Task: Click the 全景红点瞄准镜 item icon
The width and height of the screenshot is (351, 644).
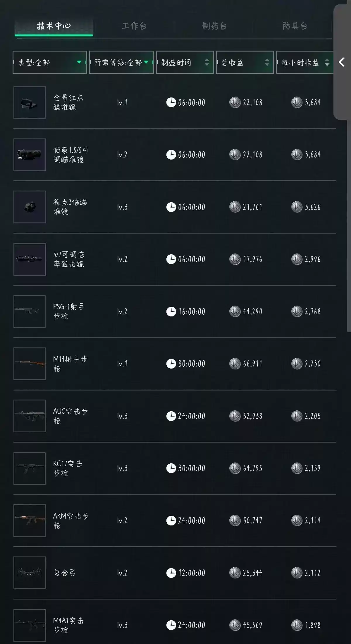Action: tap(30, 102)
